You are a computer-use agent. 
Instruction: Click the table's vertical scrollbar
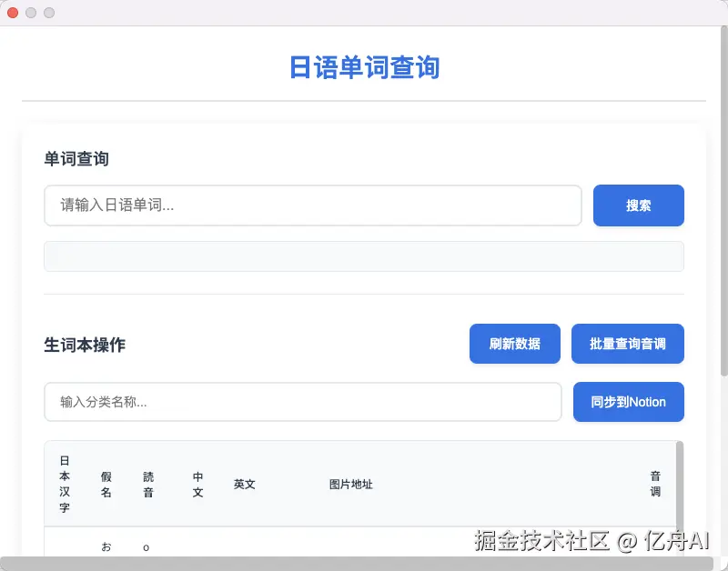pos(680,498)
